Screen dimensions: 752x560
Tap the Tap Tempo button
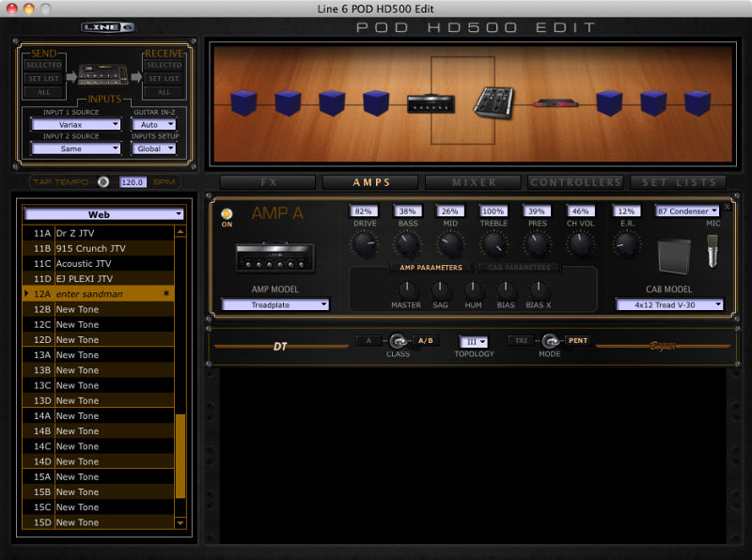pos(103,181)
